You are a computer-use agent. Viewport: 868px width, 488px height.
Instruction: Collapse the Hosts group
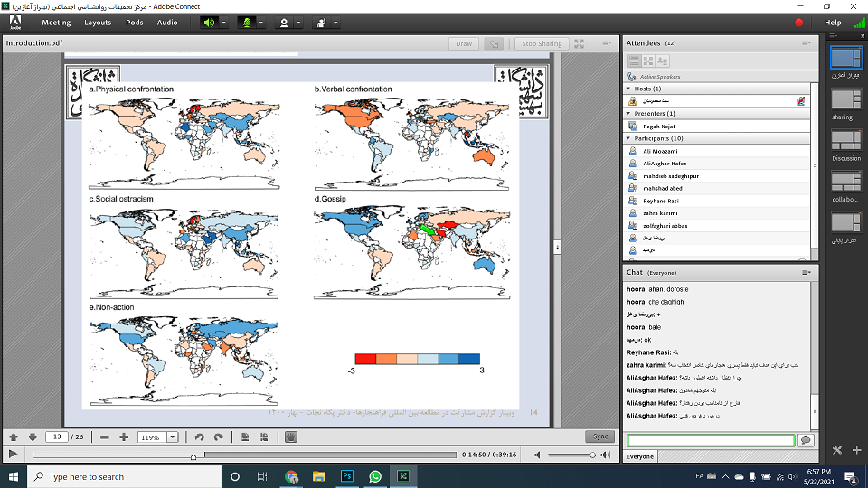pyautogui.click(x=628, y=89)
